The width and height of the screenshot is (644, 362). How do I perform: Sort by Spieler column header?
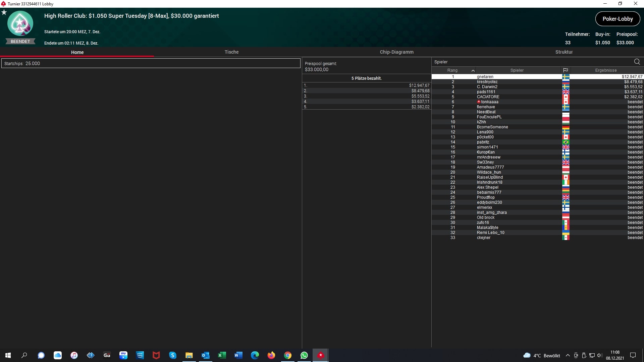point(517,70)
